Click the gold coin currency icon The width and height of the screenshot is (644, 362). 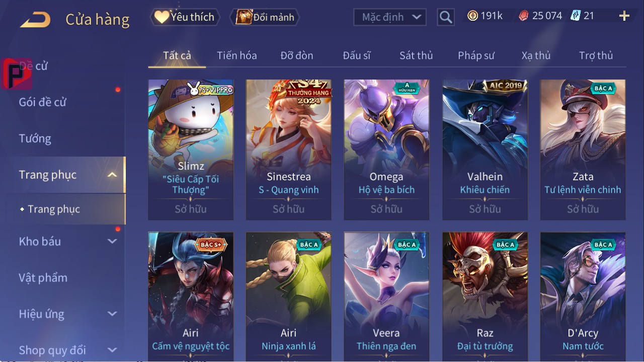coord(472,16)
